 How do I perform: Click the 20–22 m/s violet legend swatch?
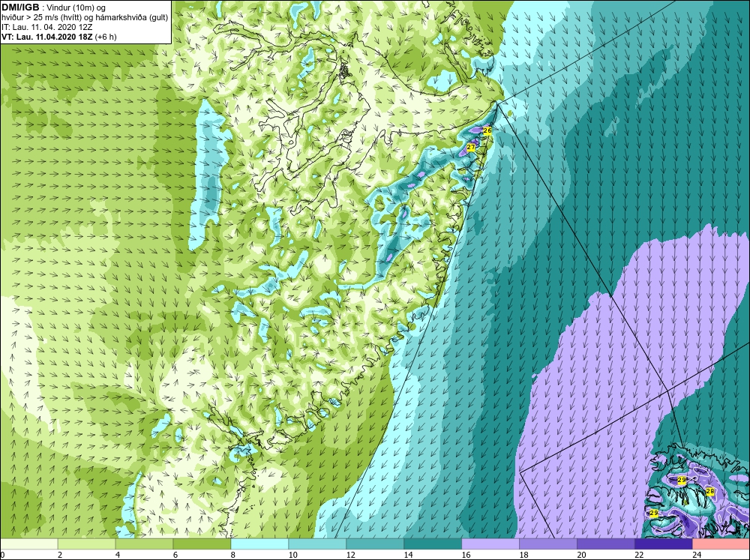click(x=605, y=544)
